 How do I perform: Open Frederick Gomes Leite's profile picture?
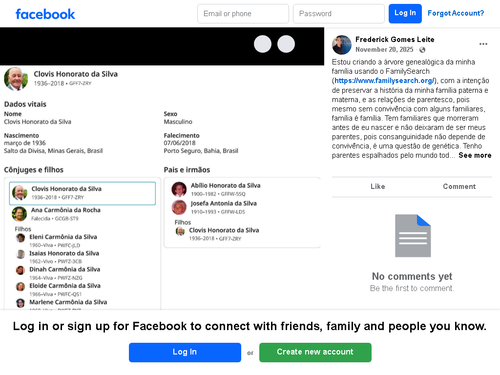tap(342, 45)
